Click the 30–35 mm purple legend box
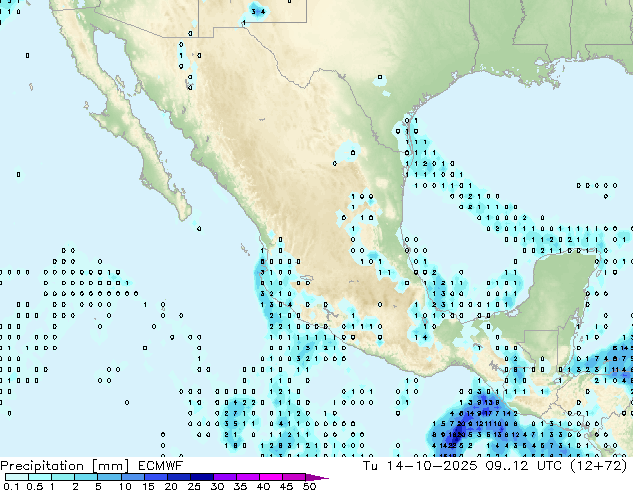This screenshot has width=634, height=490. 225,477
